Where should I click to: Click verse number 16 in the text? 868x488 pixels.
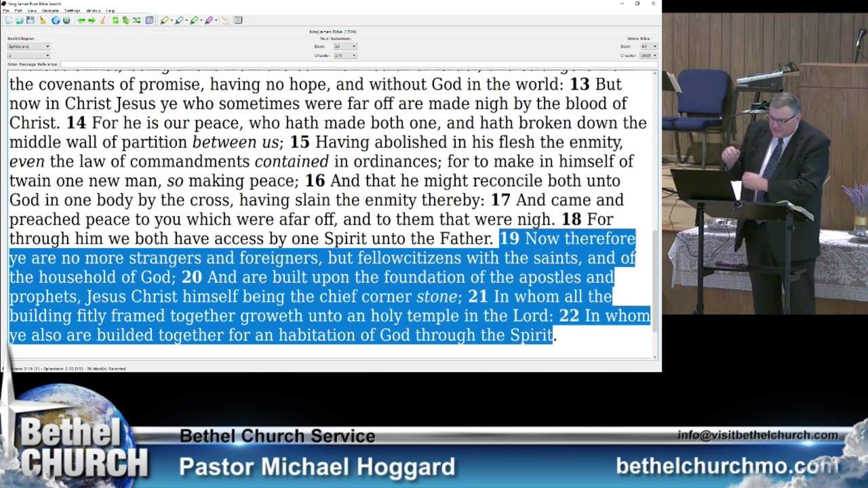pos(315,181)
